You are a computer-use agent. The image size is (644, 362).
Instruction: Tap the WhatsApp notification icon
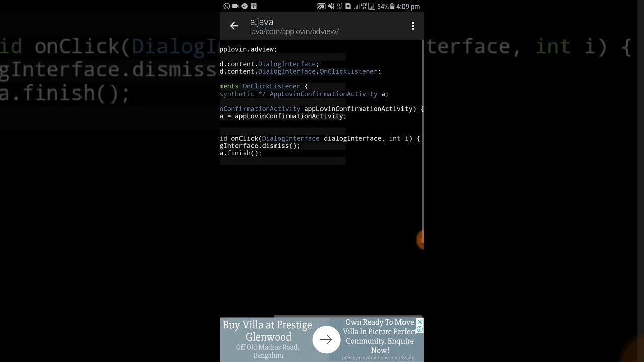[227, 6]
